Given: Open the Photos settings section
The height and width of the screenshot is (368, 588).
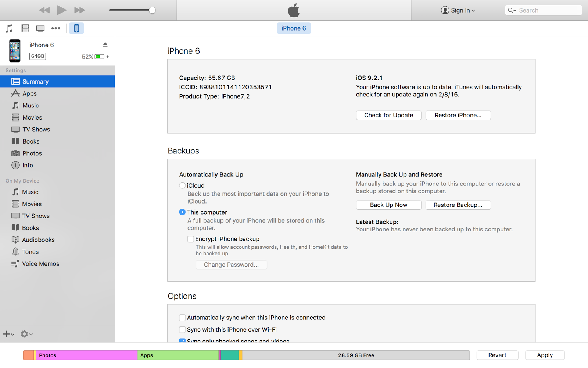Looking at the screenshot, I should click(x=57, y=153).
